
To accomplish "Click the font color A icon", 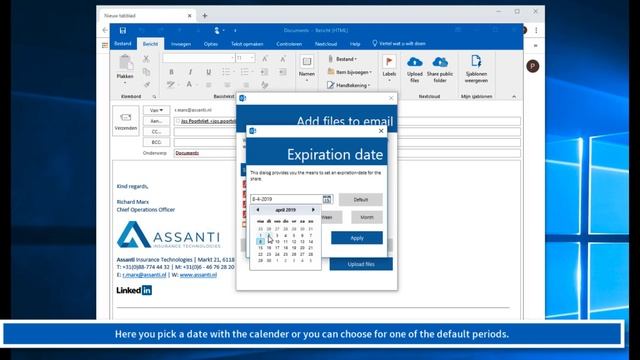I will pos(189,84).
